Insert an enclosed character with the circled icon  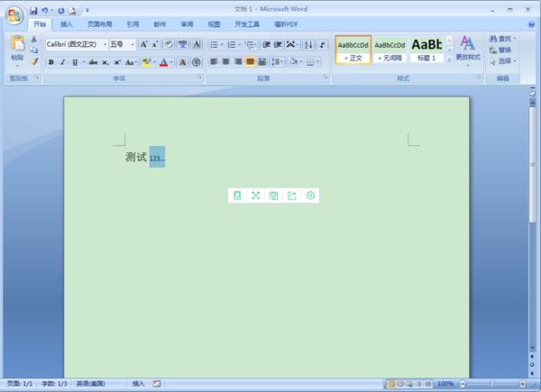(x=196, y=62)
